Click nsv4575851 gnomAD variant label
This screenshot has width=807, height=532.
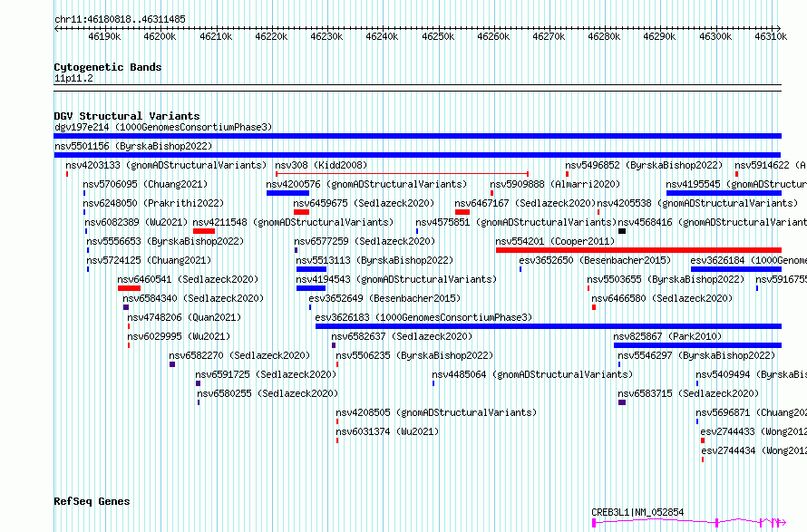(516, 222)
